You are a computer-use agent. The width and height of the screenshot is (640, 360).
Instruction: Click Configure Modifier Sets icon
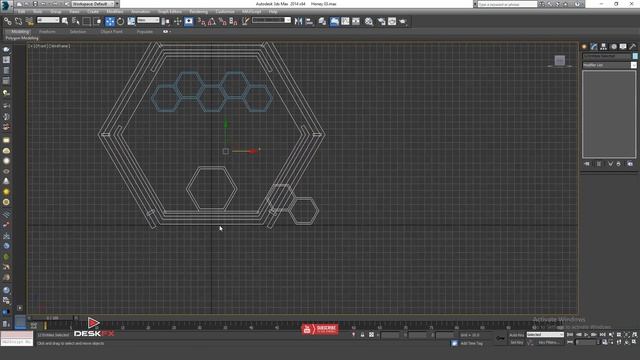[630, 164]
